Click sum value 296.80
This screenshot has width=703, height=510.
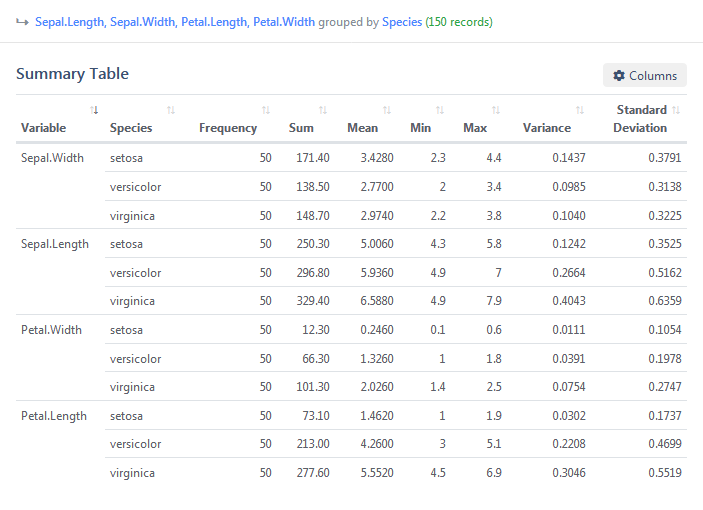click(x=312, y=273)
